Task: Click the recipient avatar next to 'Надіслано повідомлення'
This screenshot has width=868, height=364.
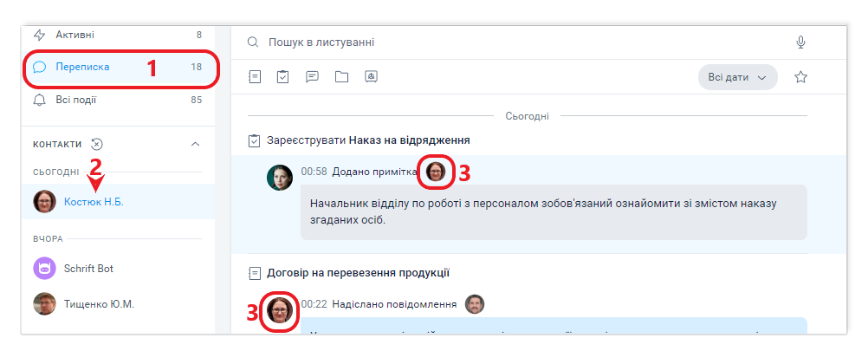Action: 475,304
